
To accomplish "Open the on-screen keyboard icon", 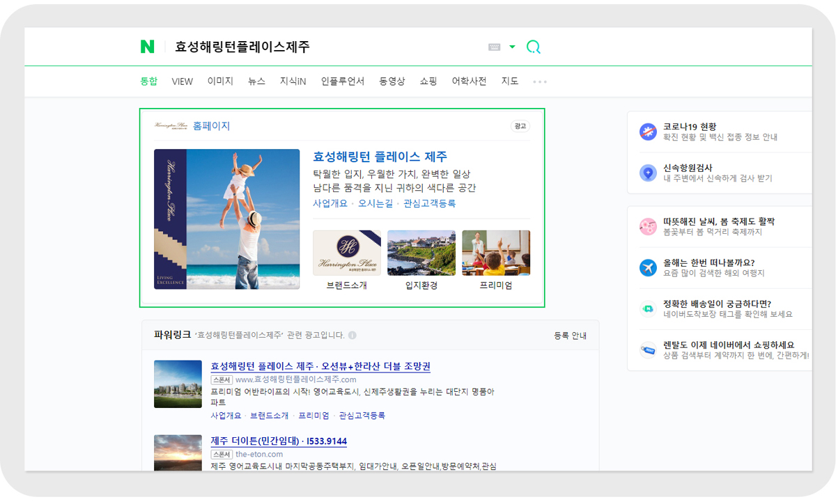I will [x=495, y=47].
